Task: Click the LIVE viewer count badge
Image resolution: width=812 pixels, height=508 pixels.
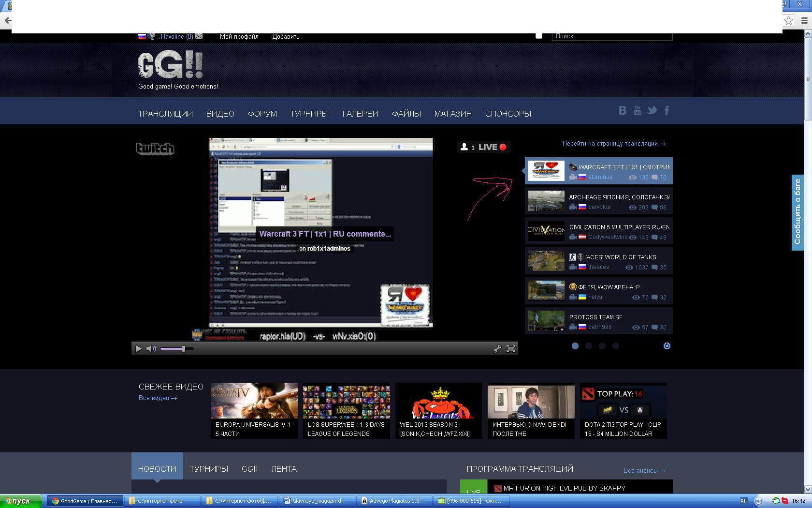Action: (x=483, y=147)
